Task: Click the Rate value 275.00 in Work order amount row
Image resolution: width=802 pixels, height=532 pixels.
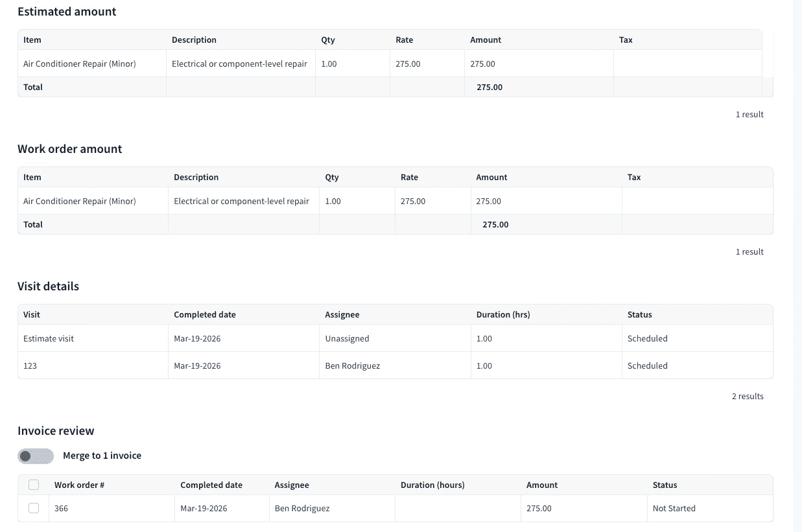Action: tap(413, 201)
